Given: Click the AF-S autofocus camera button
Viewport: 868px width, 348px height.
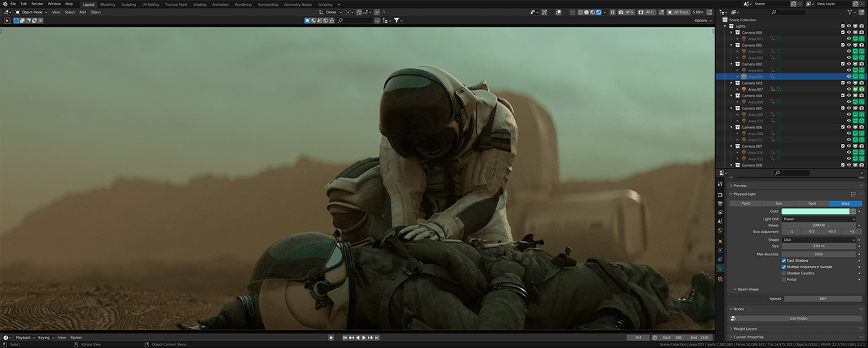Looking at the screenshot, I should coord(626,12).
